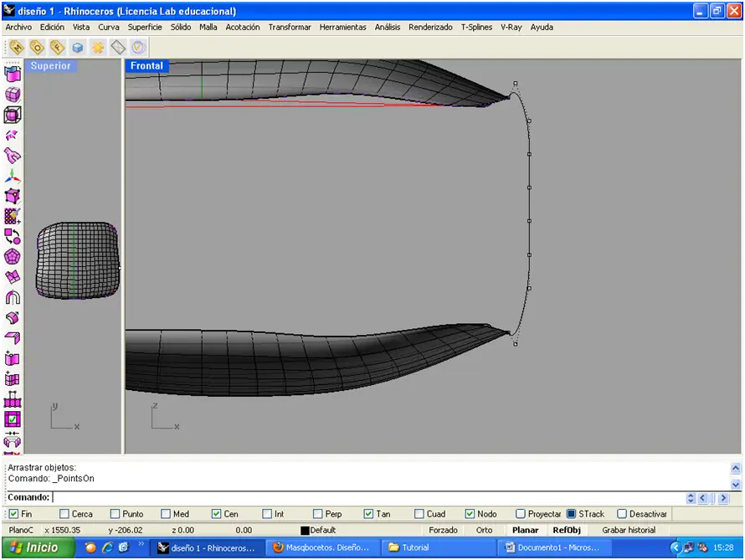Image resolution: width=745 pixels, height=560 pixels.
Task: Toggle the STrack checkbox
Action: pos(571,514)
